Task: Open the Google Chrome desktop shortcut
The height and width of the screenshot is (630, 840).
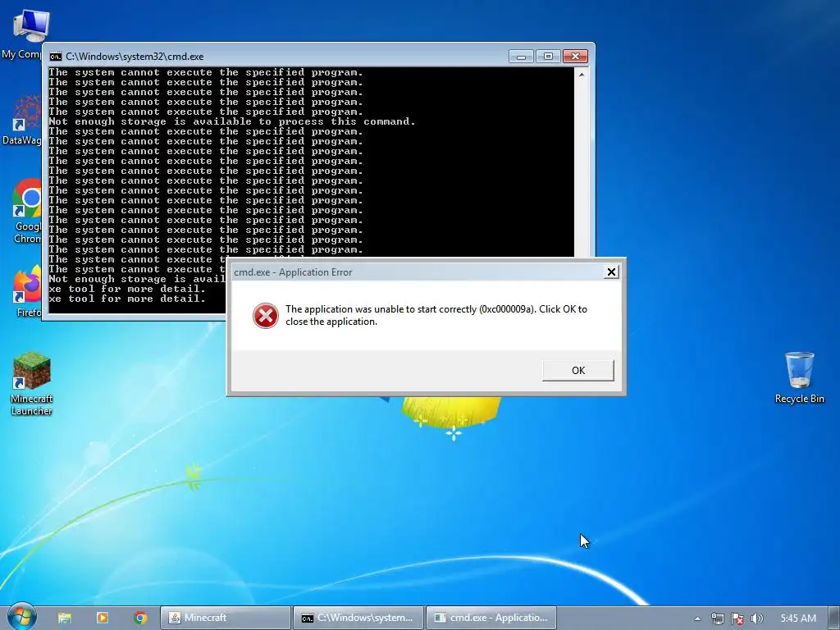Action: point(25,212)
